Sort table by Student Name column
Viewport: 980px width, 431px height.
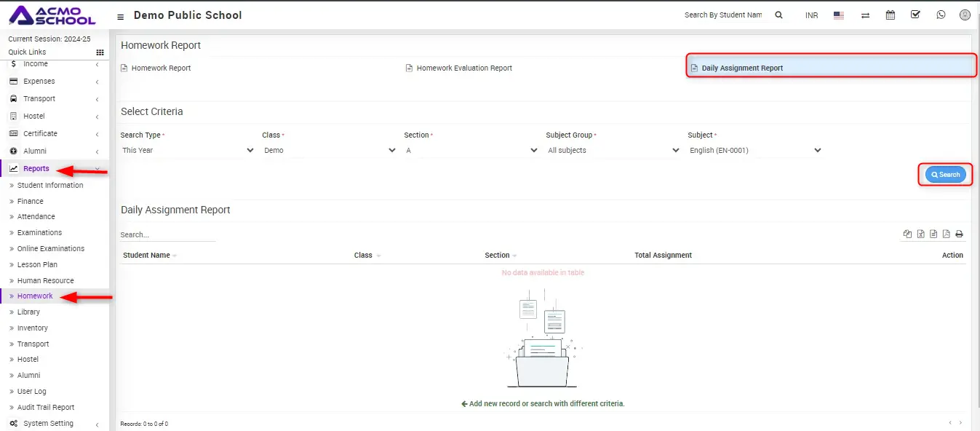click(x=147, y=256)
